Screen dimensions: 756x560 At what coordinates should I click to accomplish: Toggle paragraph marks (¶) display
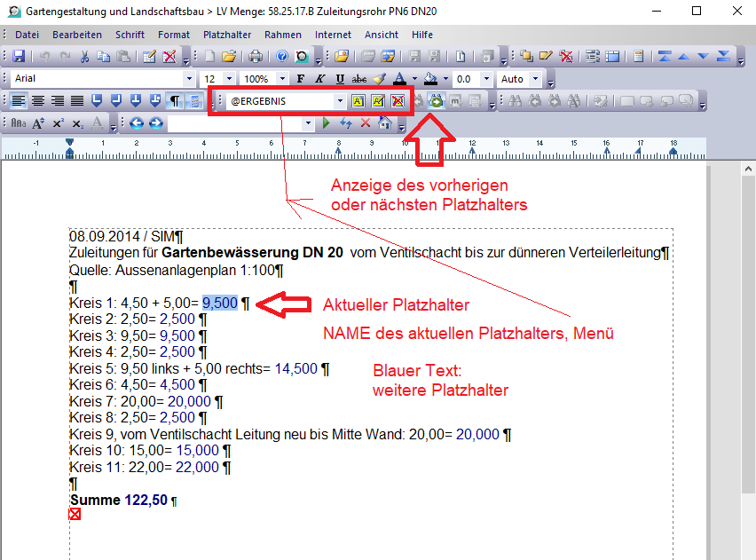click(175, 101)
